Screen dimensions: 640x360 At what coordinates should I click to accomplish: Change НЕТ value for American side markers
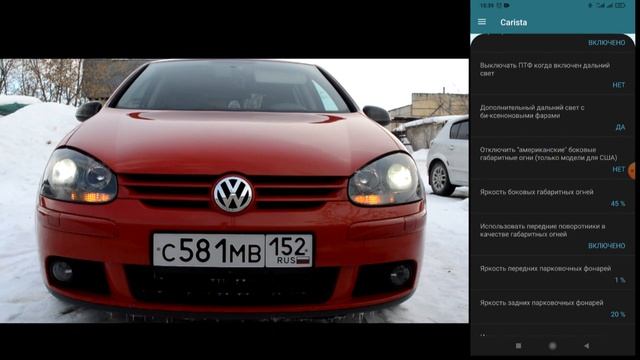[618, 169]
